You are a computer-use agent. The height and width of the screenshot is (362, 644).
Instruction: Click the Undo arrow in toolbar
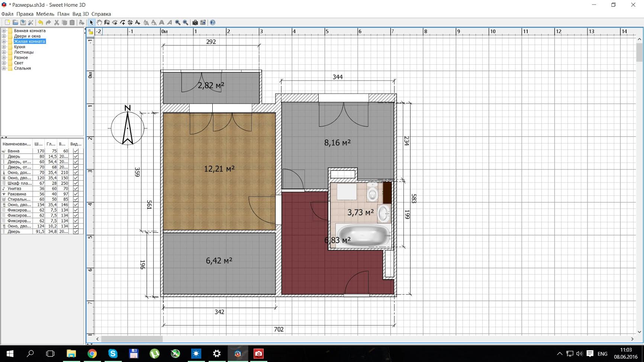(40, 23)
